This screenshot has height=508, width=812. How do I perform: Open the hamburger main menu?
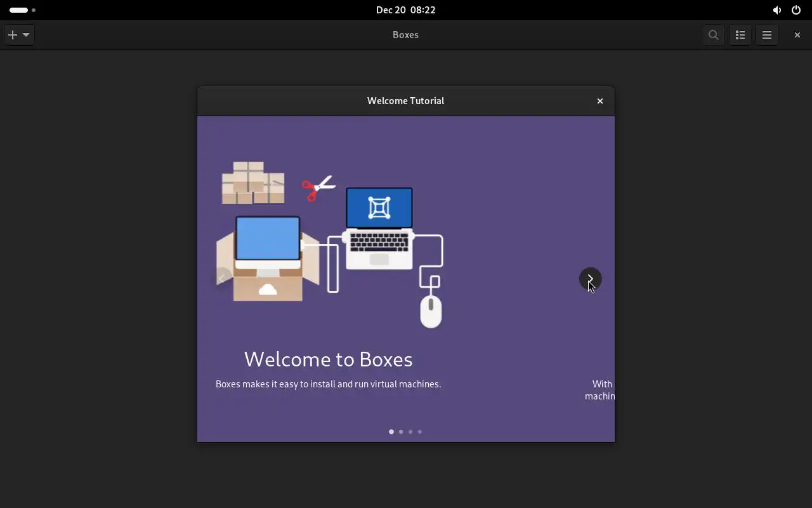pyautogui.click(x=767, y=35)
